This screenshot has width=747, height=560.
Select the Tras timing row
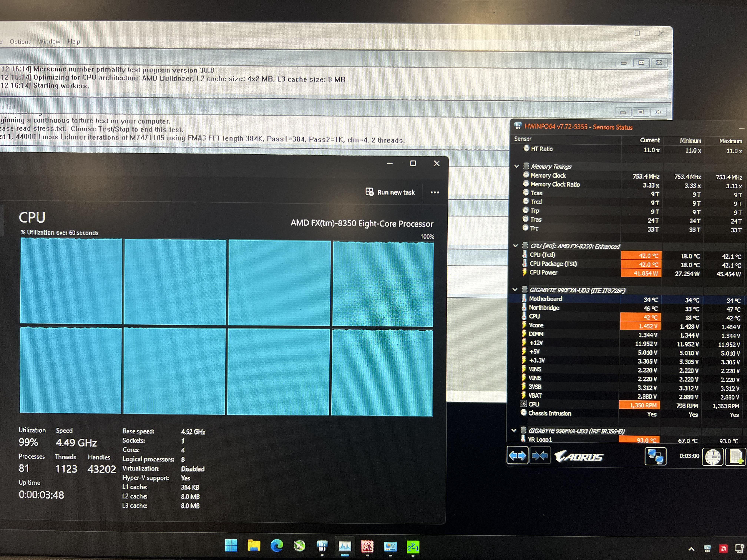628,220
